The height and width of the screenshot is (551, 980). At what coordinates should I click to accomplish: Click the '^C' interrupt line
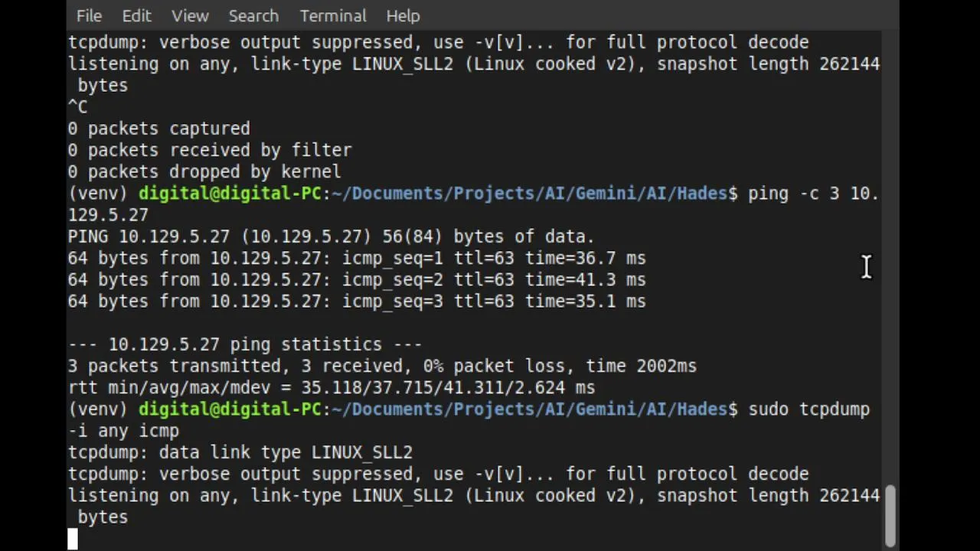(x=77, y=107)
